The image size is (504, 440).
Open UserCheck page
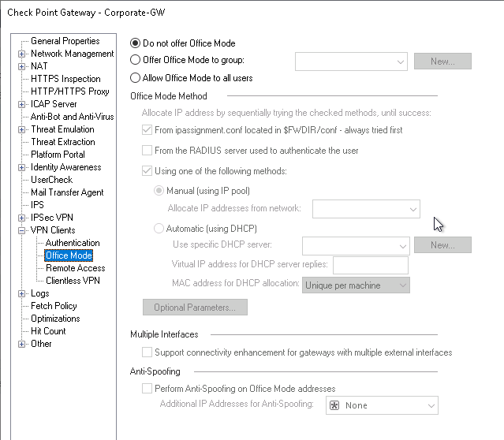coord(52,180)
